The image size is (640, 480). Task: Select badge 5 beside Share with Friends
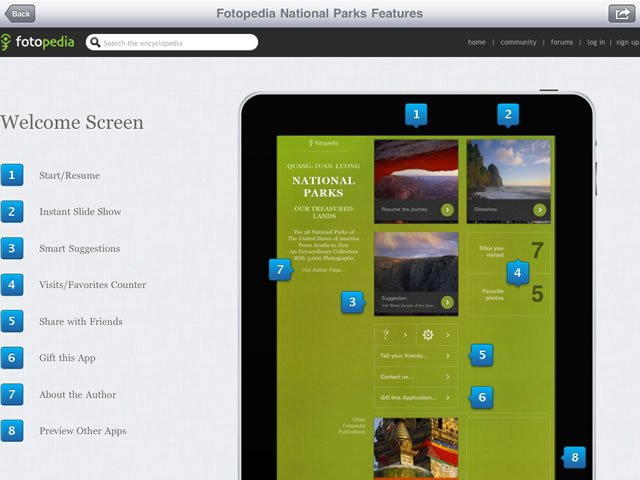pyautogui.click(x=12, y=321)
